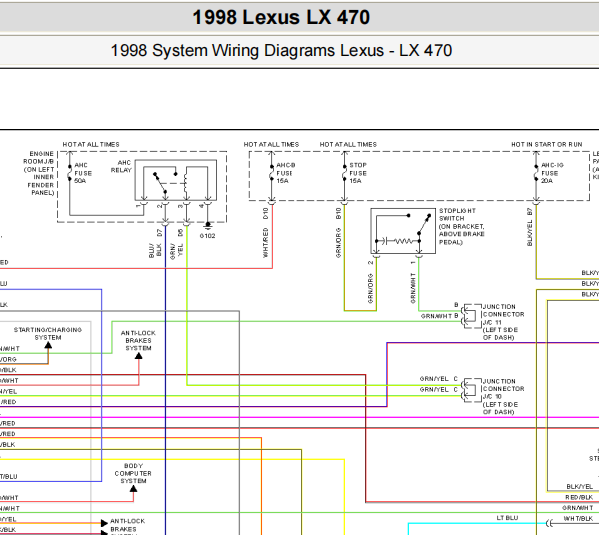Click the "1998 Lexus LX 470" title
Viewport: 599px width, 535px height.
click(x=281, y=17)
